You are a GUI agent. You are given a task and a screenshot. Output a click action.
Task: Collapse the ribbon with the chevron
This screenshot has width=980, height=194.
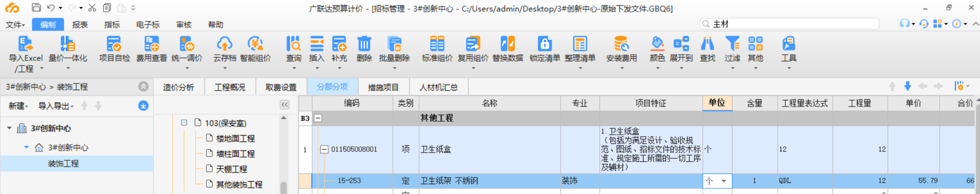click(x=975, y=24)
